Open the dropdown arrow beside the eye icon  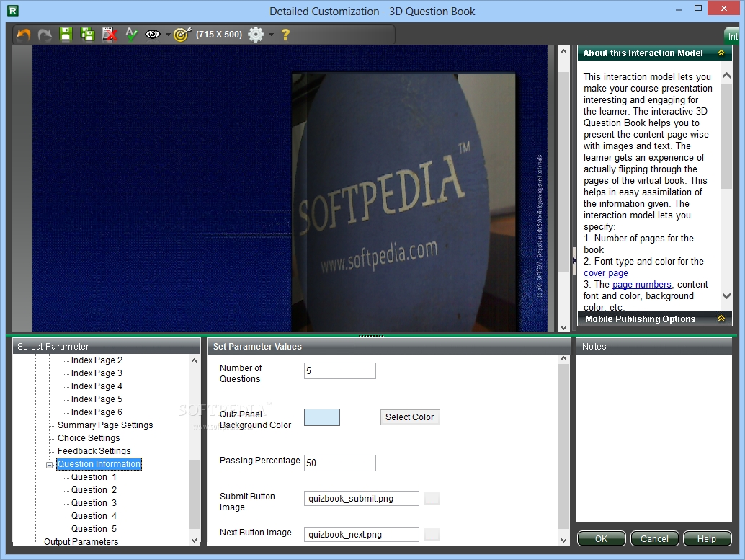tap(167, 35)
